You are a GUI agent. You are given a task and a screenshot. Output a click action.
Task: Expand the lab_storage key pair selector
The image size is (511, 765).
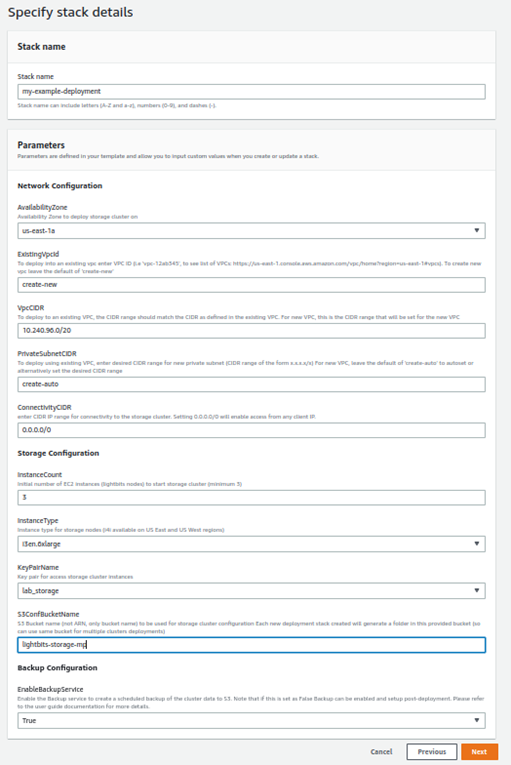pyautogui.click(x=251, y=591)
